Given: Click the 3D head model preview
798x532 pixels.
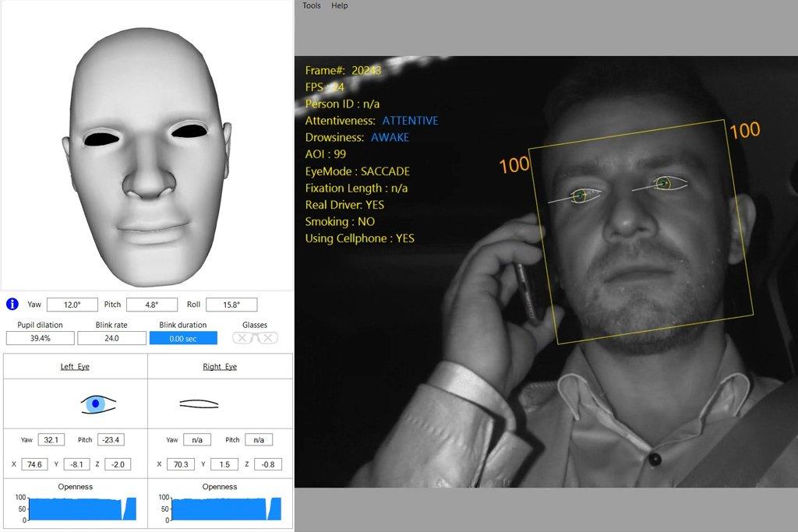Looking at the screenshot, I should pyautogui.click(x=147, y=156).
